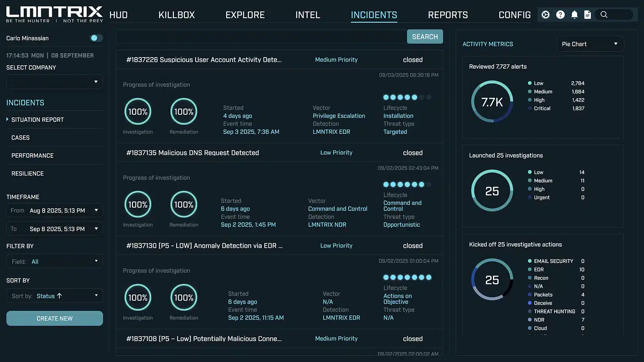Open the settings gear icon
The image size is (644, 362).
[x=545, y=15]
